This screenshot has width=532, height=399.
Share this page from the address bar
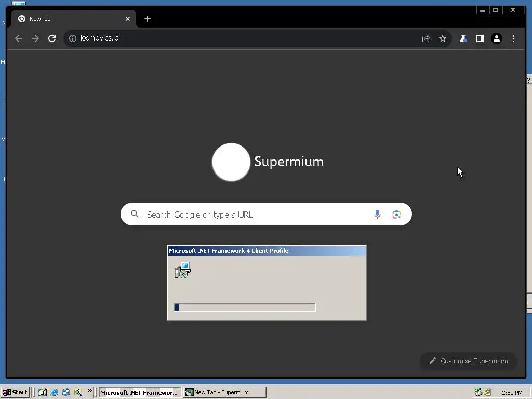point(426,38)
